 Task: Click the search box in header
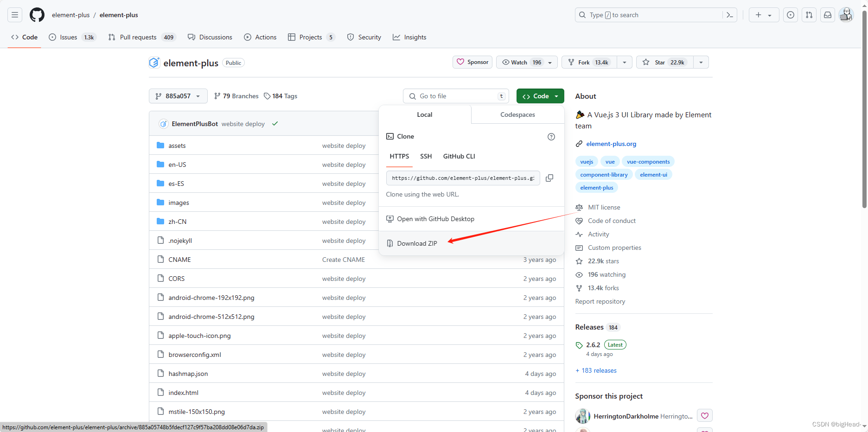(656, 15)
